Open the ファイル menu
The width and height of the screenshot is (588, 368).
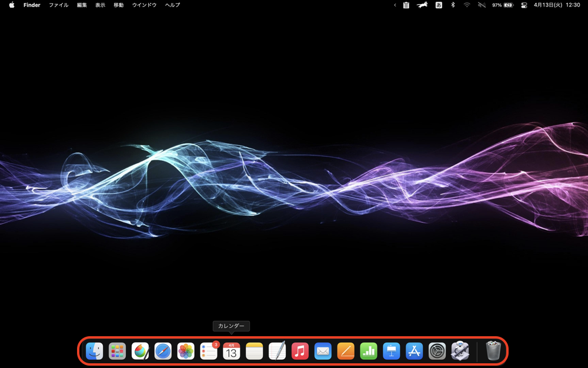tap(58, 5)
